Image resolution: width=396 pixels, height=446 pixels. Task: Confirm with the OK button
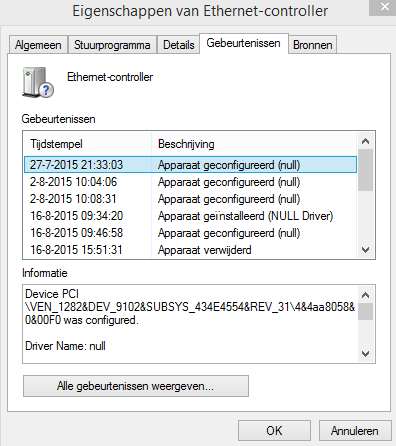coord(274,431)
